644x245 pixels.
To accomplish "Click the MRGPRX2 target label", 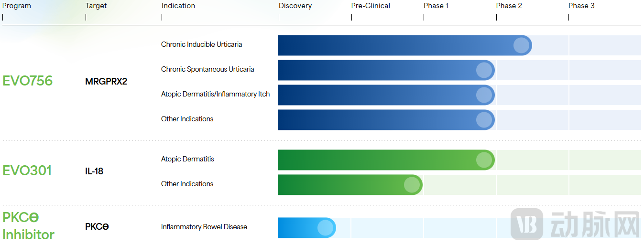I will (106, 82).
